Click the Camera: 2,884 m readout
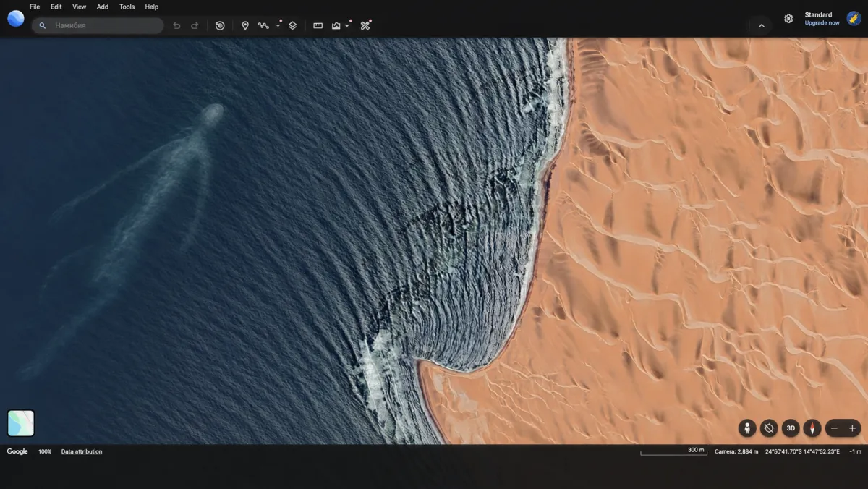868x489 pixels. [x=736, y=451]
